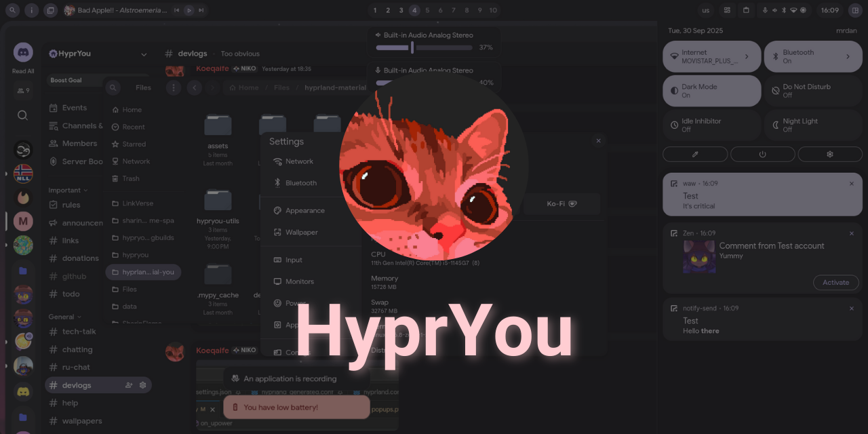Expand the Internet network list chevron
This screenshot has height=434, width=868.
pyautogui.click(x=747, y=56)
